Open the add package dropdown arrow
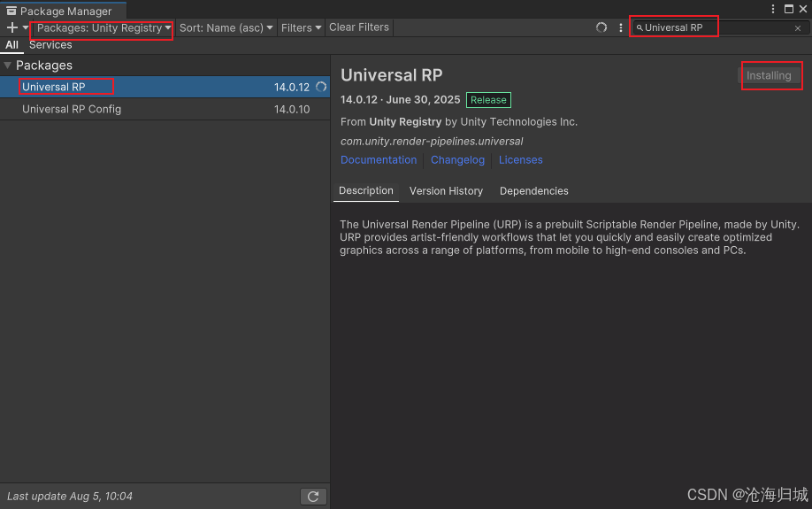812x509 pixels. coord(25,27)
